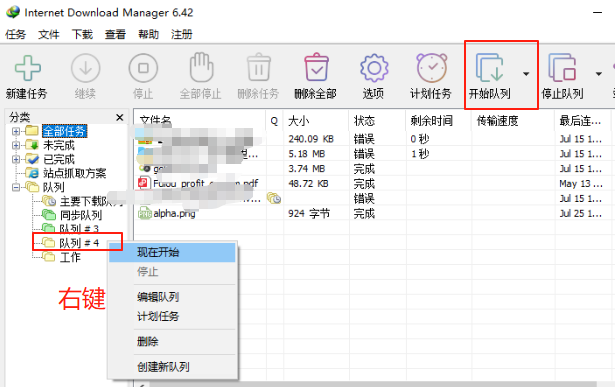Viewport: 615px width, 387px height.
Task: Select 已完成 category
Action: pos(58,159)
